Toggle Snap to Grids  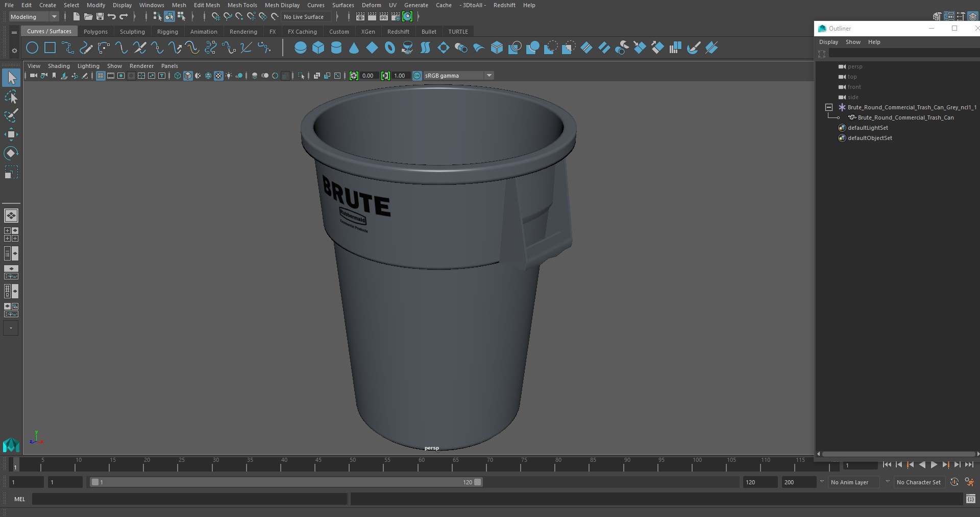pos(215,17)
